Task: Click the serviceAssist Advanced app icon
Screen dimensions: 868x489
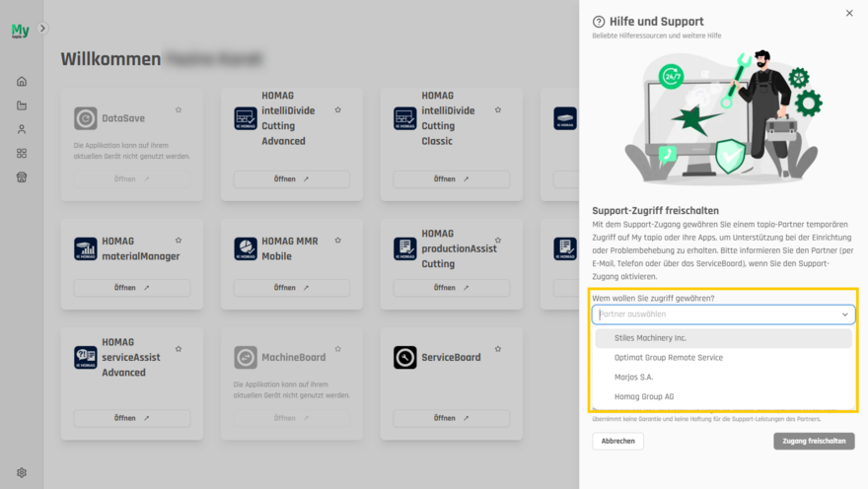Action: 85,357
